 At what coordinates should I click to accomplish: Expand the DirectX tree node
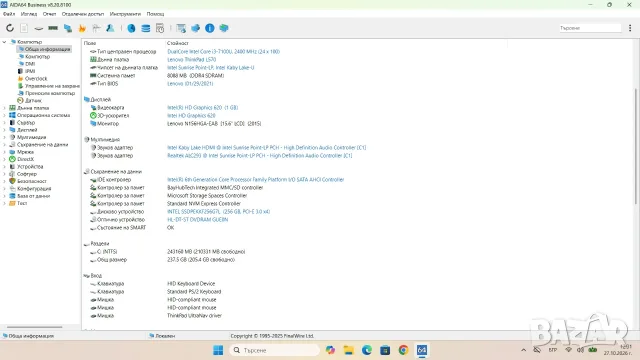(4, 159)
